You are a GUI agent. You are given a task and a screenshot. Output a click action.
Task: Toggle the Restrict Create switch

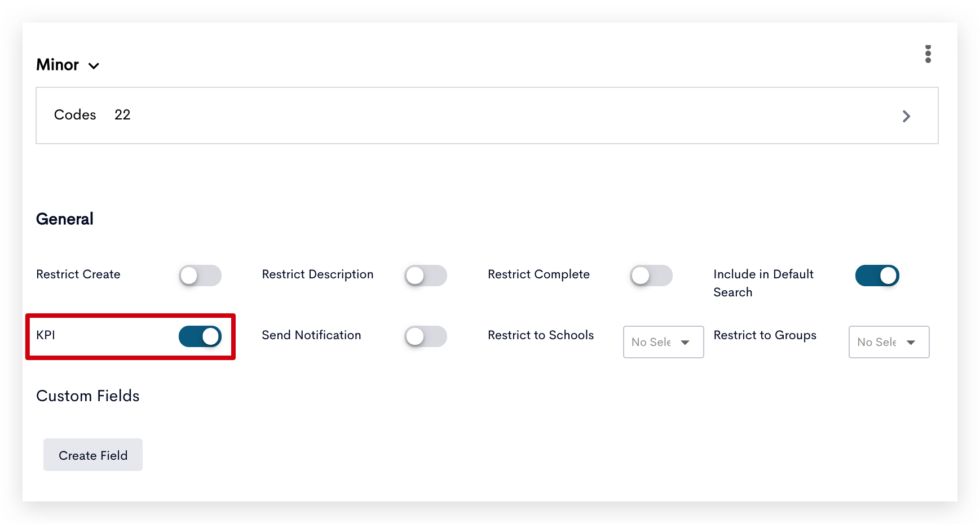[200, 276]
